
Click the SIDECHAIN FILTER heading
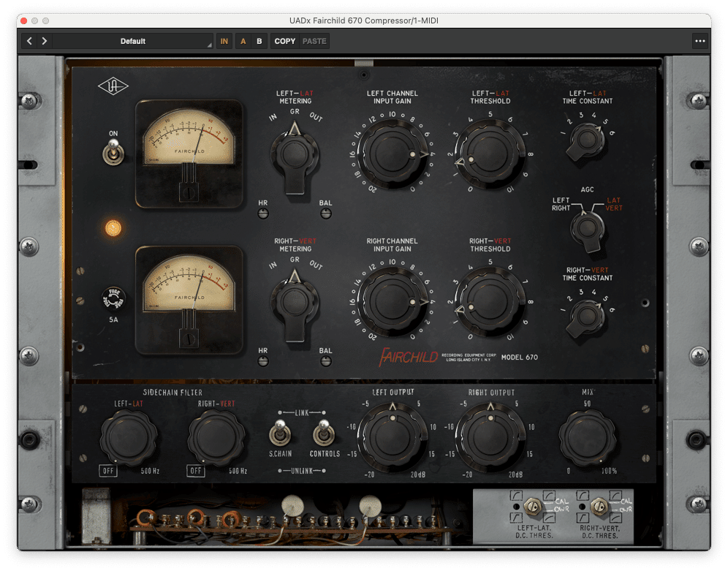click(x=172, y=393)
